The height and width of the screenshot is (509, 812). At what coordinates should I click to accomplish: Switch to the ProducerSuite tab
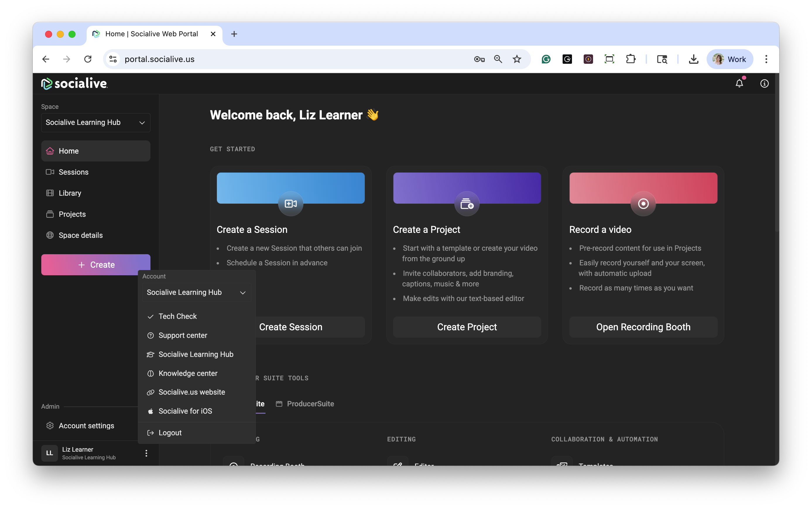(x=305, y=404)
